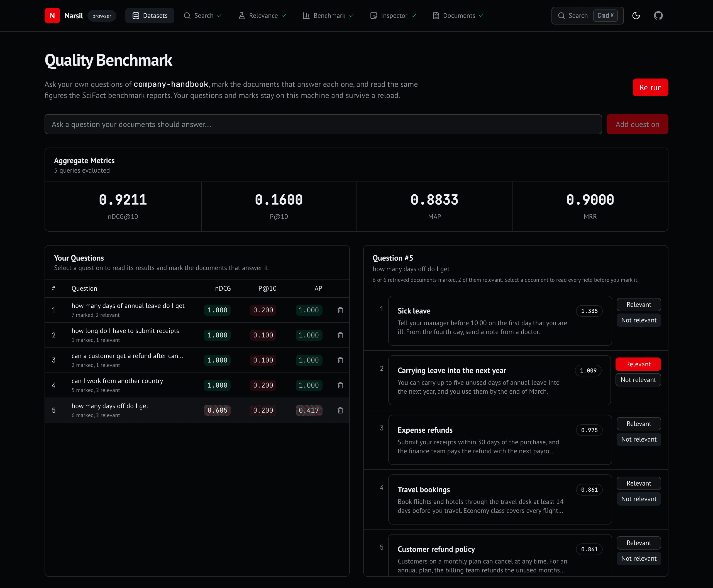Viewport: 713px width, 588px height.
Task: Delete the 'how many days off' question
Action: pyautogui.click(x=340, y=410)
